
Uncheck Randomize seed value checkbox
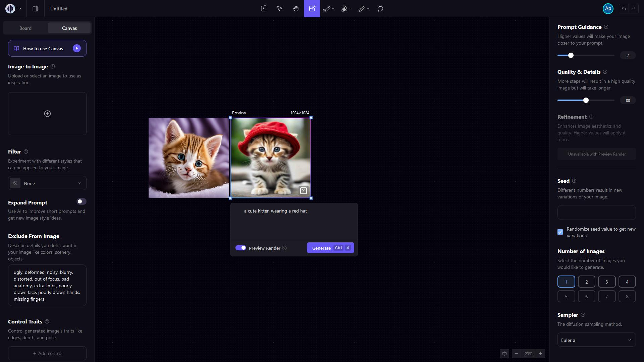[x=560, y=232]
